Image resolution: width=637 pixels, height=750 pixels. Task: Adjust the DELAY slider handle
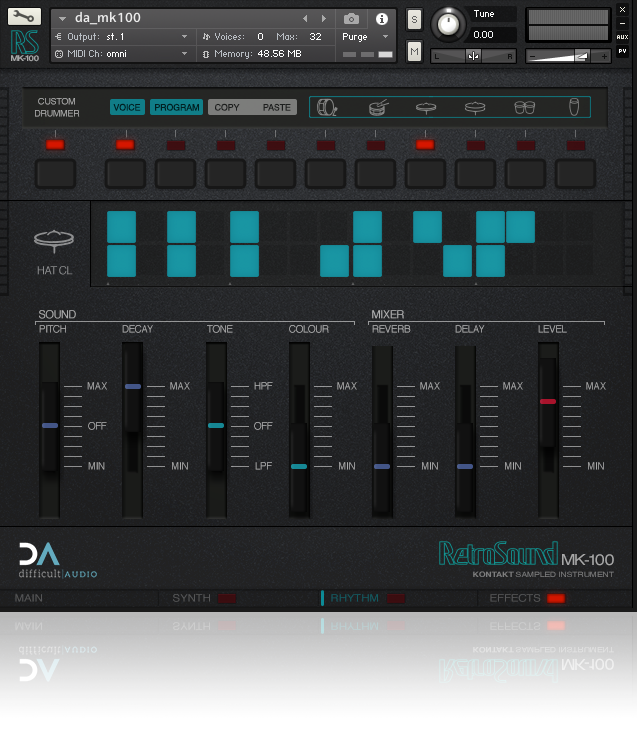coord(465,466)
